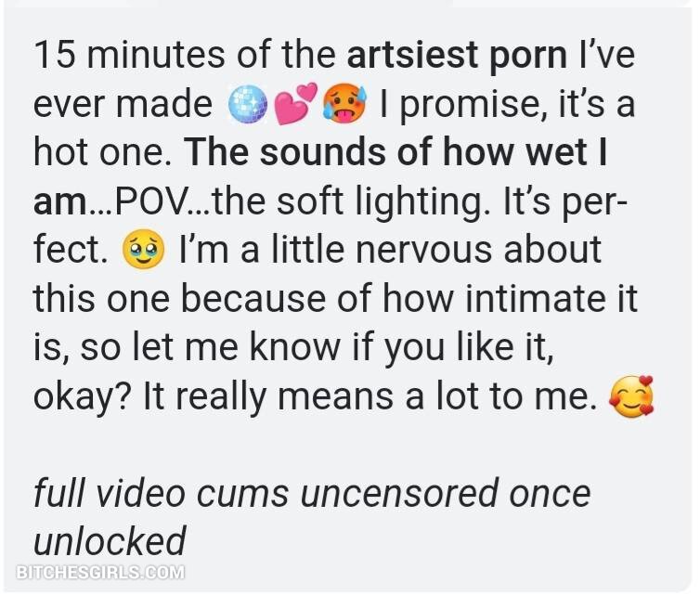This screenshot has width=700, height=596.
Task: Click the words 'ever made'
Action: click(123, 104)
